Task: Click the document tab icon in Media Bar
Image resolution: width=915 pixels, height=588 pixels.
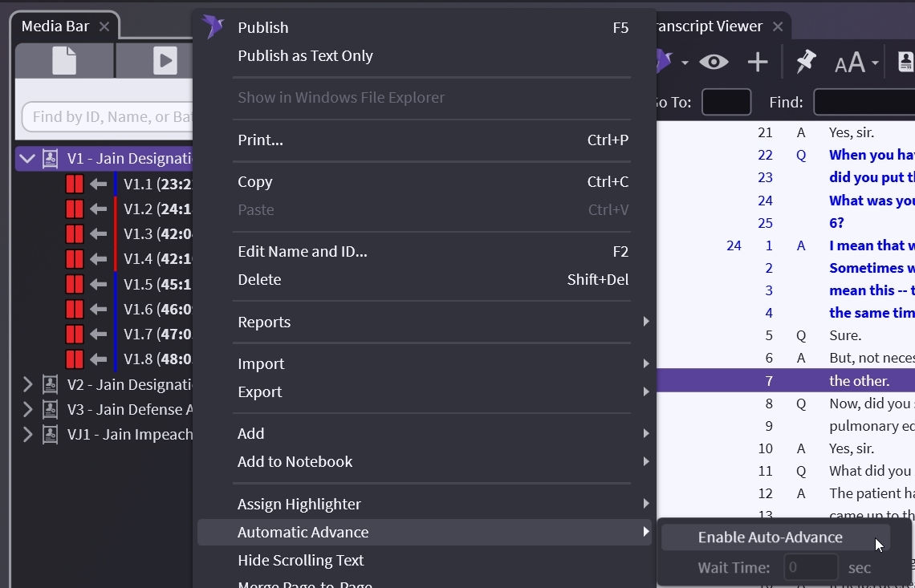Action: (64, 61)
